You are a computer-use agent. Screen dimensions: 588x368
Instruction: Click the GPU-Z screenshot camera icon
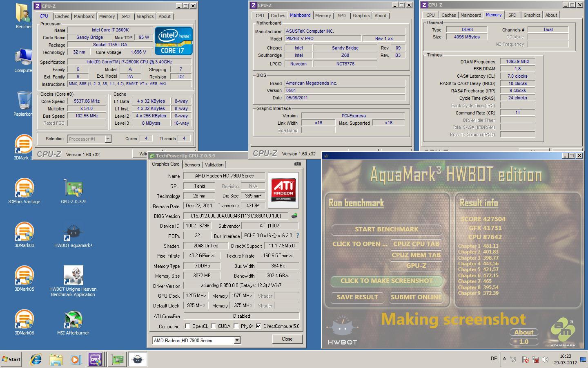coord(298,164)
